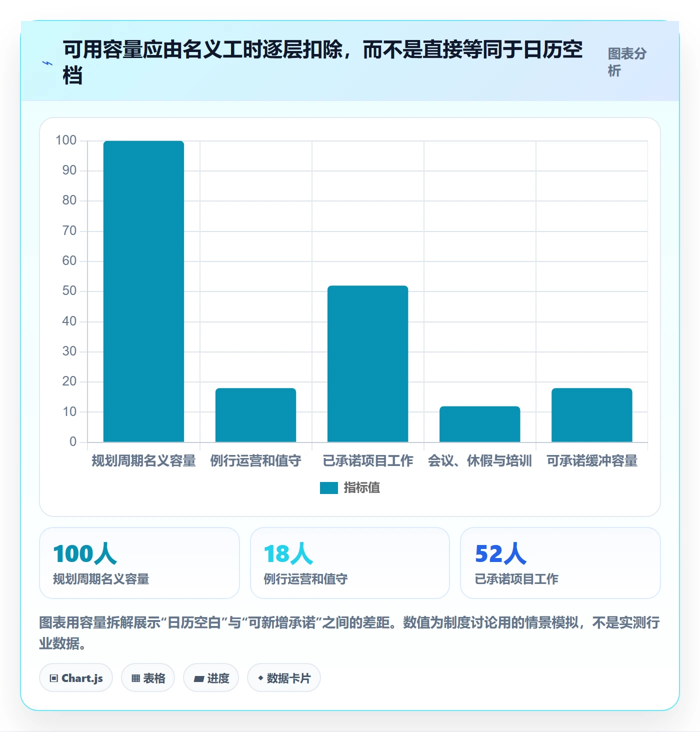The height and width of the screenshot is (732, 700).
Task: Click the 例行运营和值守 x-axis label
Action: (255, 460)
